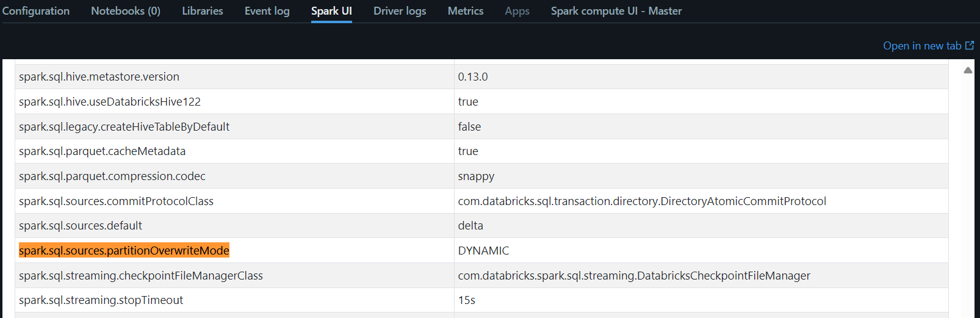Click the DatabricksCheckpointFileManager class value
The width and height of the screenshot is (980, 318).
pos(634,276)
